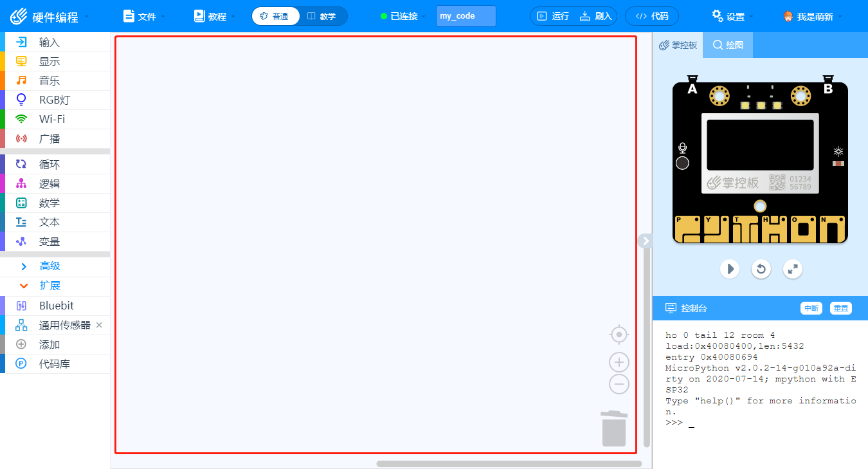Switch to the 绘图 tab

point(728,45)
